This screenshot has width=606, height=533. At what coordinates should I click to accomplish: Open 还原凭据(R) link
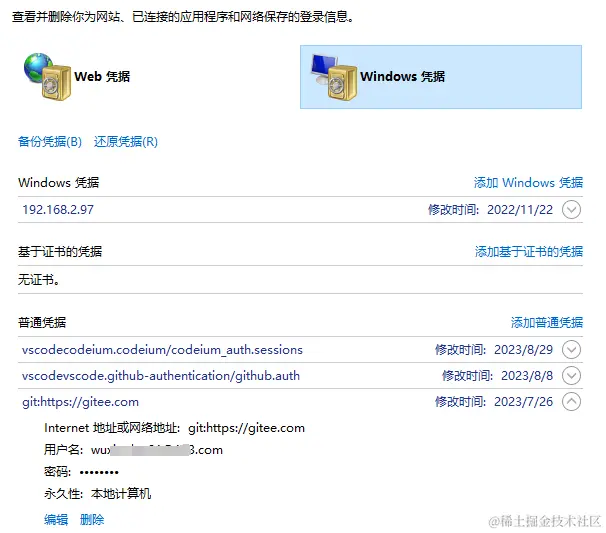click(126, 141)
